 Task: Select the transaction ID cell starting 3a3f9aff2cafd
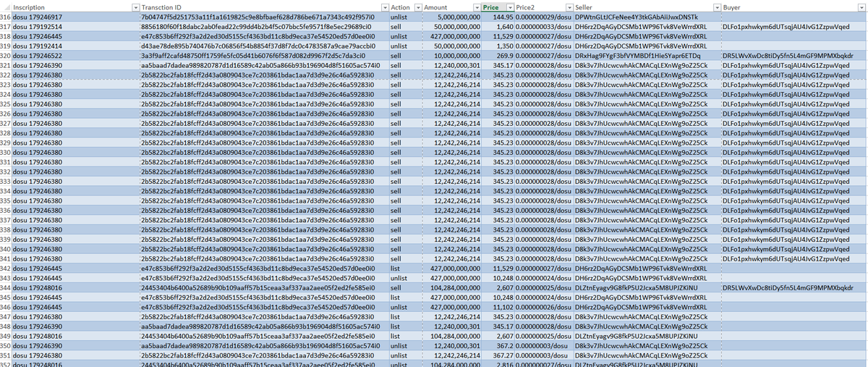264,55
